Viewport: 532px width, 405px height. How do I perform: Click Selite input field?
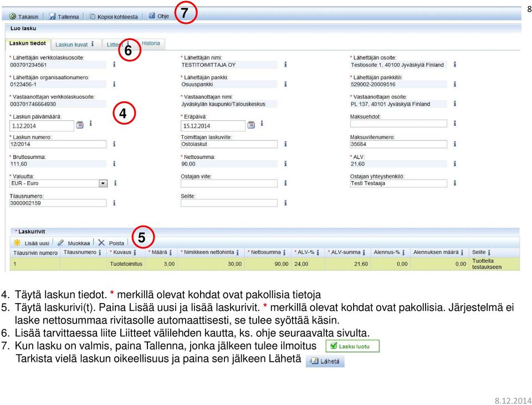(x=229, y=203)
